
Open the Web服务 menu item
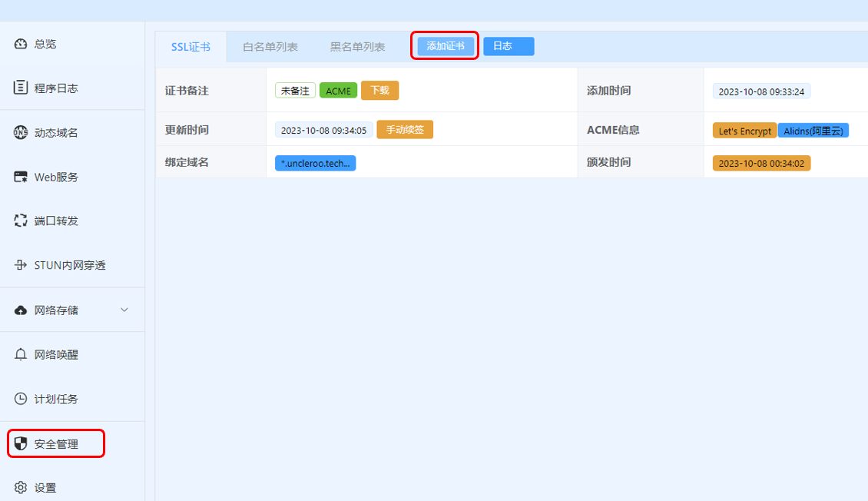tap(57, 178)
